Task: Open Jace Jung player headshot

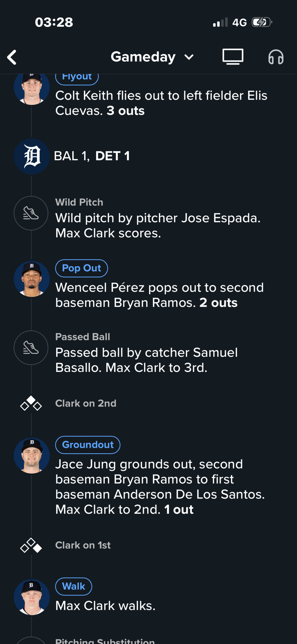Action: tap(32, 456)
